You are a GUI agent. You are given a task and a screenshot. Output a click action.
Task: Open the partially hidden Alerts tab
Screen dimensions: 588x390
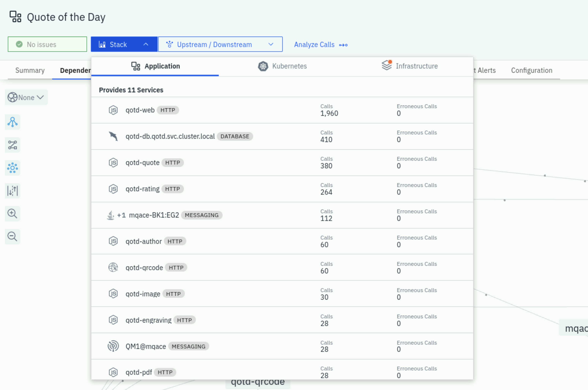tap(485, 70)
